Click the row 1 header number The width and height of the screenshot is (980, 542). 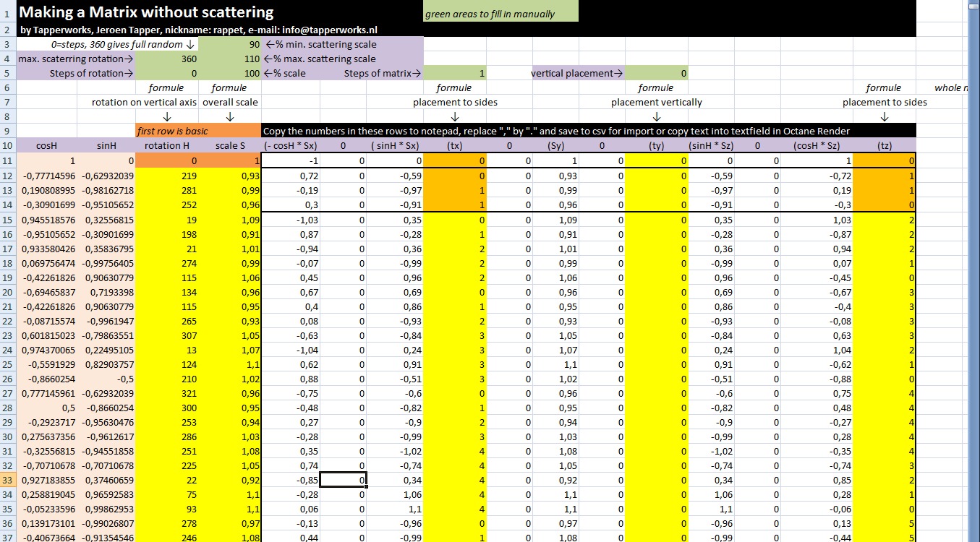pos(7,12)
